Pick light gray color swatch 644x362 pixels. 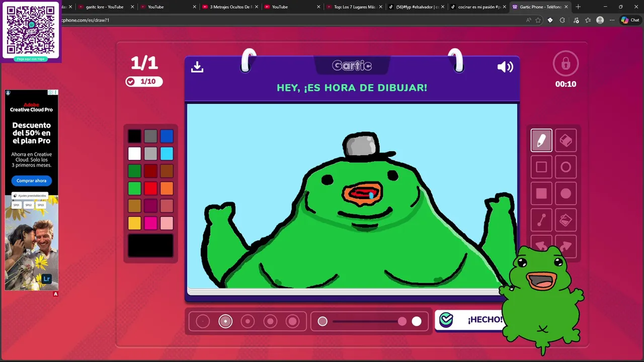(x=150, y=153)
